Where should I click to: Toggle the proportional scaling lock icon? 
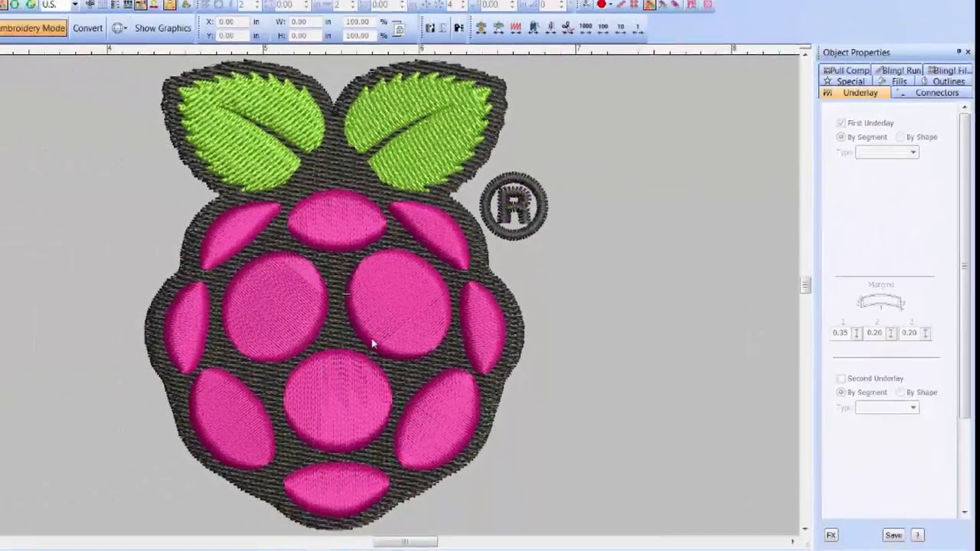coord(399,30)
